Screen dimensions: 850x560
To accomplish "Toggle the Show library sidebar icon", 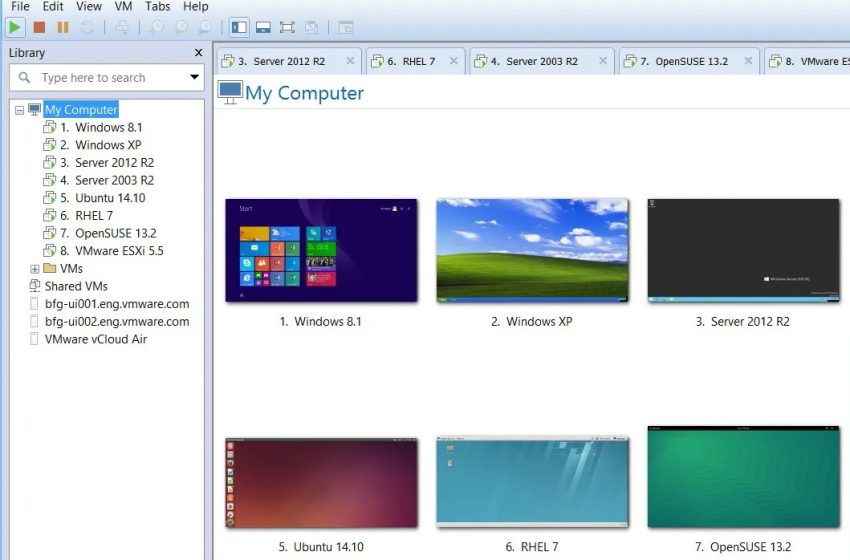I will pos(239,27).
